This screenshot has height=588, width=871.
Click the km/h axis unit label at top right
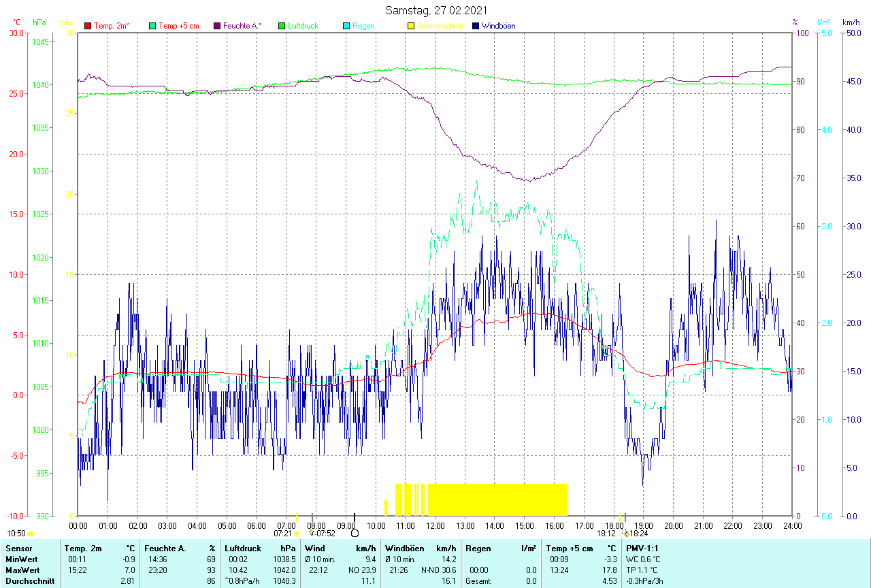851,22
